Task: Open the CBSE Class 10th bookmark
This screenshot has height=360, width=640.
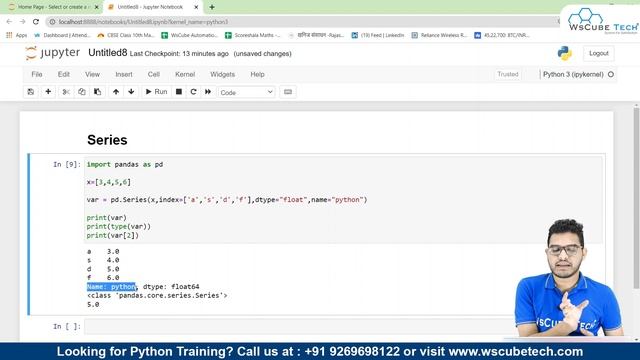Action: point(126,36)
